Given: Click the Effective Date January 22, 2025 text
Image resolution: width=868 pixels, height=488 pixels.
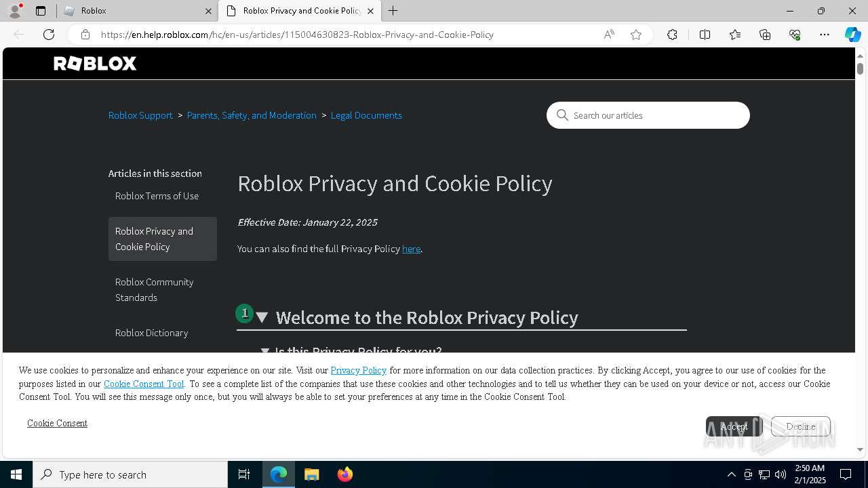Looking at the screenshot, I should [x=307, y=222].
